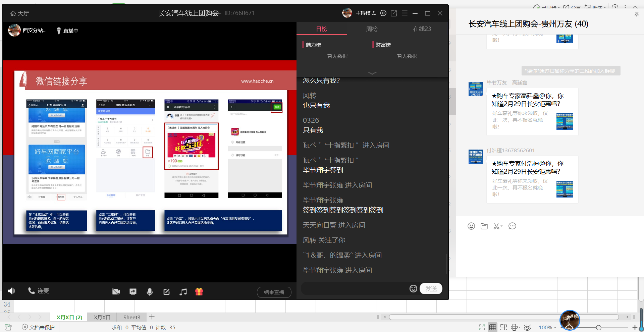Toggle the microphone icon in live toolbar

[x=150, y=292]
